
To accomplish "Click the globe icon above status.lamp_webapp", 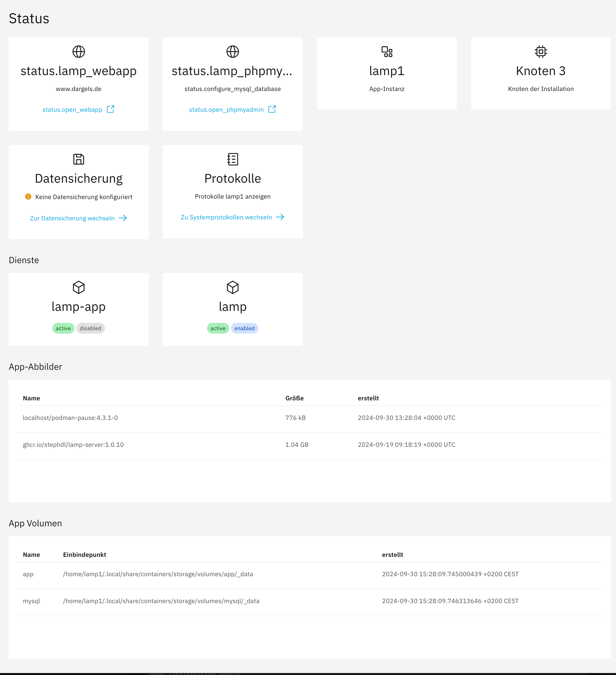I will (x=79, y=52).
